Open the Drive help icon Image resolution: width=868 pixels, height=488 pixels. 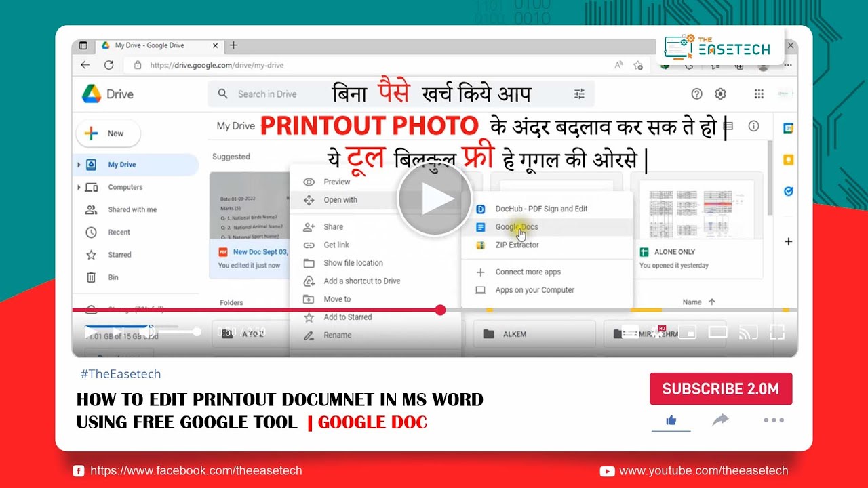[696, 94]
